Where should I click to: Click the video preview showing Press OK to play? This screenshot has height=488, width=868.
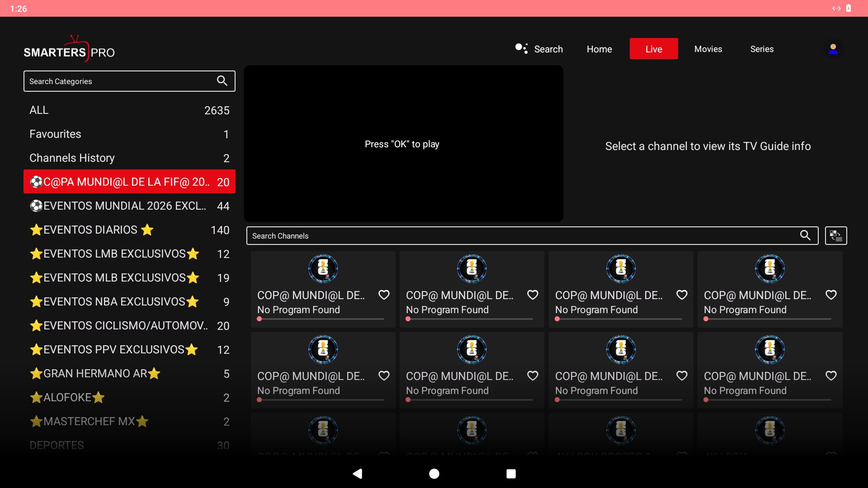(403, 144)
